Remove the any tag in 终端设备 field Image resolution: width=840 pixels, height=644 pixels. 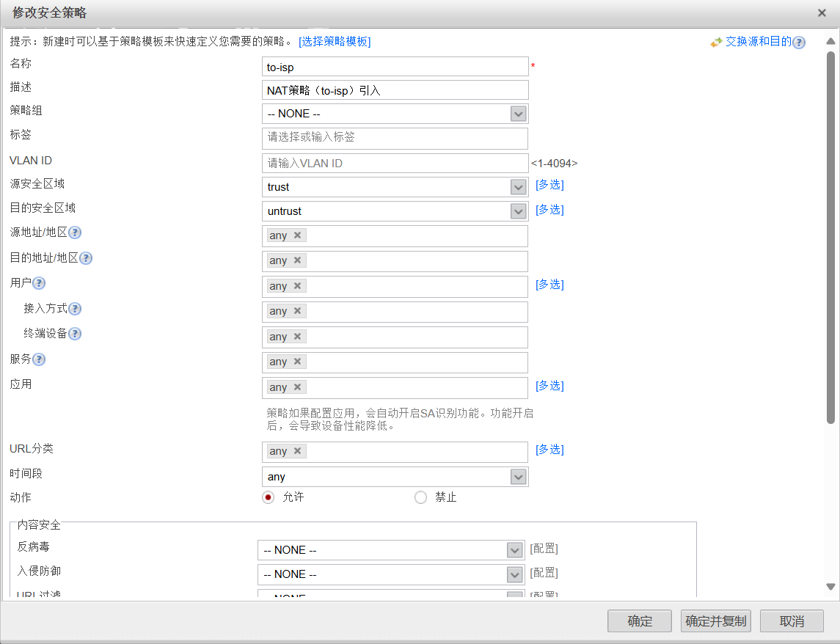[x=297, y=337]
